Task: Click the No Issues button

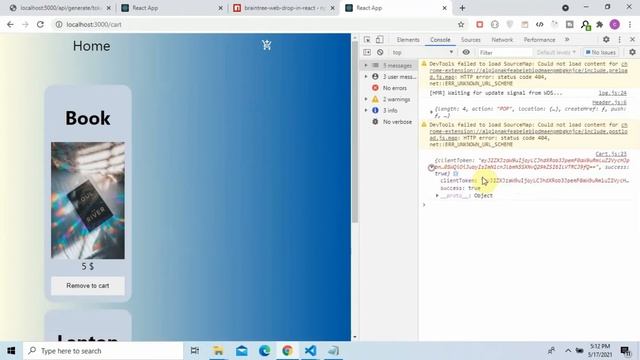Action: point(601,52)
